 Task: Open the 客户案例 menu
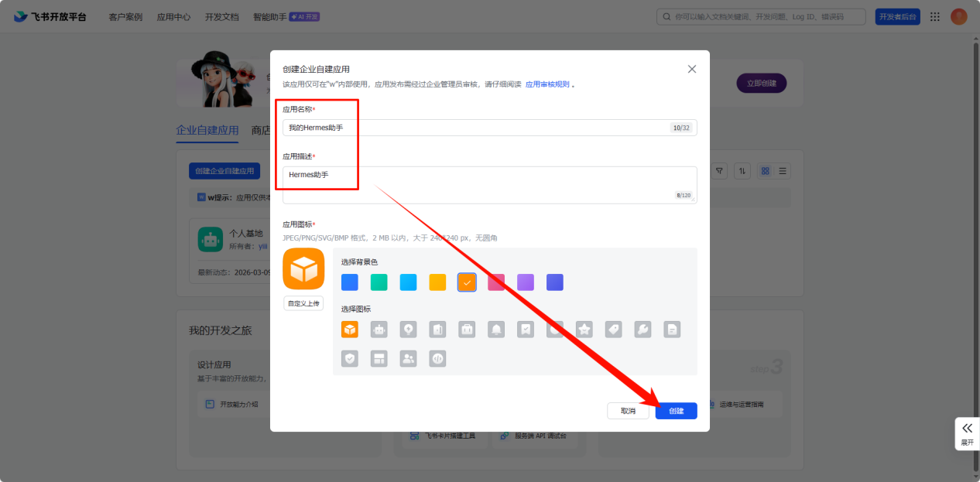[125, 16]
